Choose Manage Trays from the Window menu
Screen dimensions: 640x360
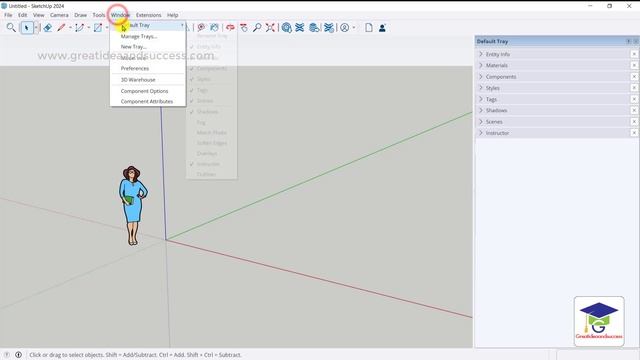pyautogui.click(x=148, y=36)
